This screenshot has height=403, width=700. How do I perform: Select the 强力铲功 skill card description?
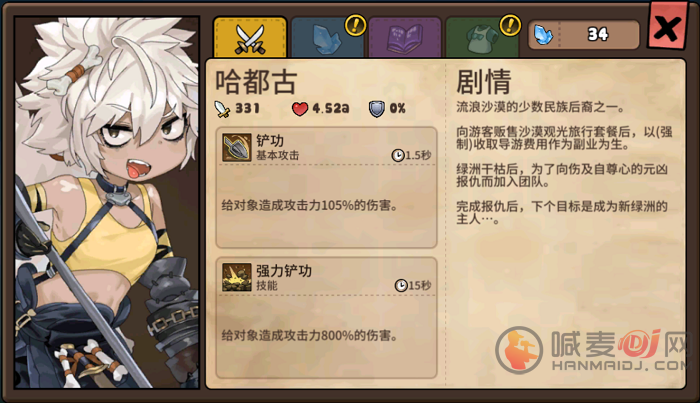pyautogui.click(x=310, y=336)
